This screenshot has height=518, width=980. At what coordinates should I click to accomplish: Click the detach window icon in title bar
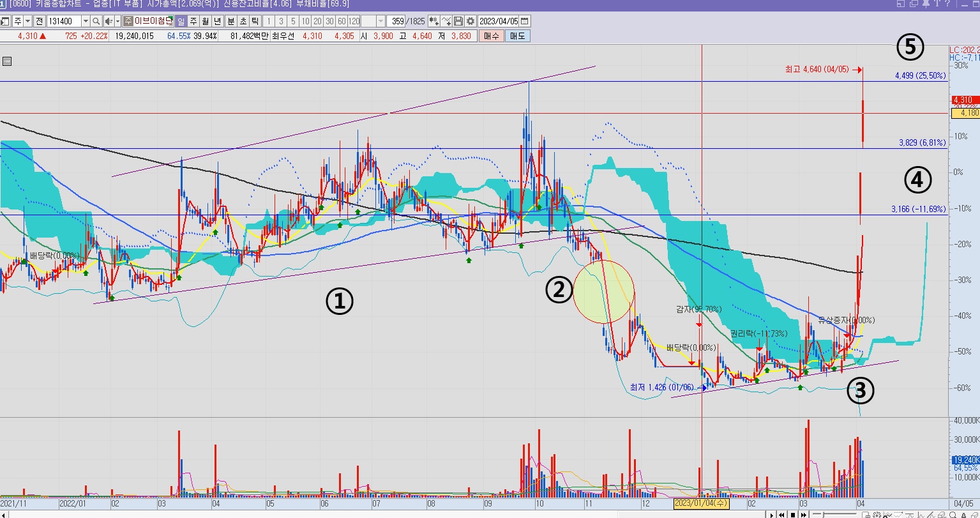pyautogui.click(x=901, y=4)
